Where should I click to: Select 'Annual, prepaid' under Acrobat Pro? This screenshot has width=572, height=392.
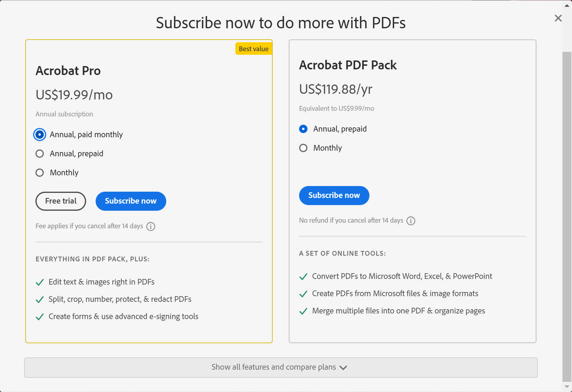click(x=39, y=154)
